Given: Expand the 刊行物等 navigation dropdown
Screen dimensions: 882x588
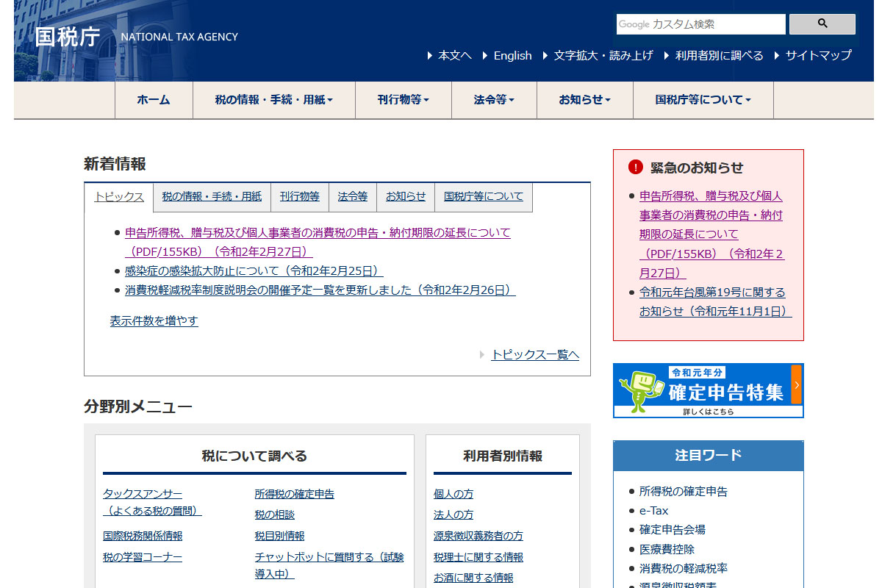Looking at the screenshot, I should [403, 100].
